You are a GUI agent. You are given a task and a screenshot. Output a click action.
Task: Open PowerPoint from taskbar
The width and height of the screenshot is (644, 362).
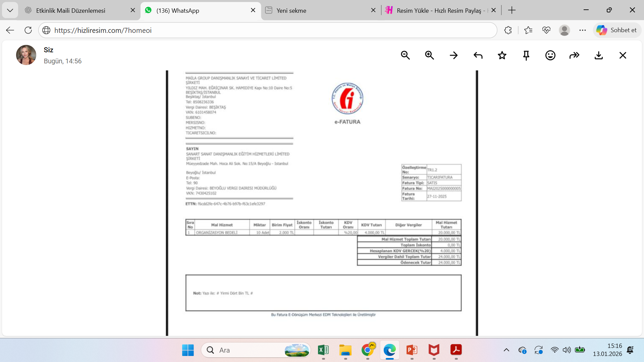tap(412, 350)
